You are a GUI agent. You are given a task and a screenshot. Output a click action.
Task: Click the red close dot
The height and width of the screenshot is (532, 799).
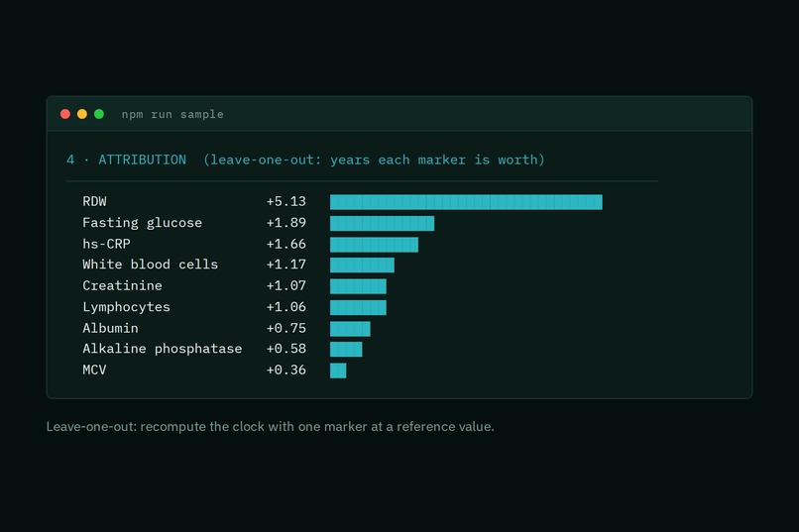point(65,114)
